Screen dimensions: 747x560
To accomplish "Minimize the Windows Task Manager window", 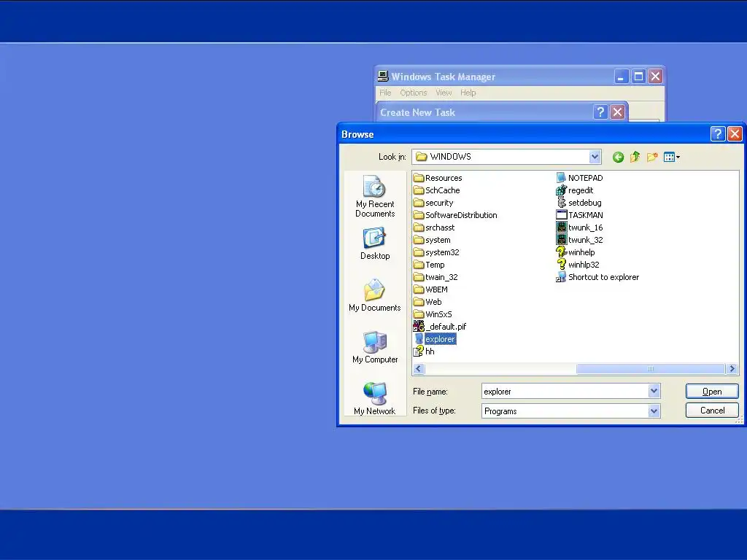I will coord(622,76).
